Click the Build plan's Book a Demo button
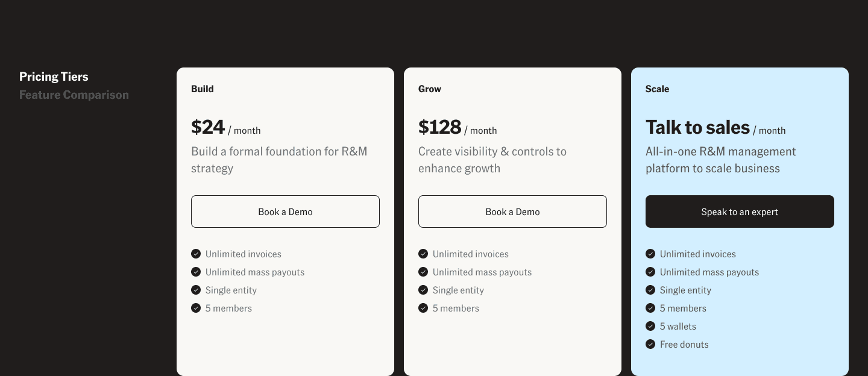 (x=285, y=211)
